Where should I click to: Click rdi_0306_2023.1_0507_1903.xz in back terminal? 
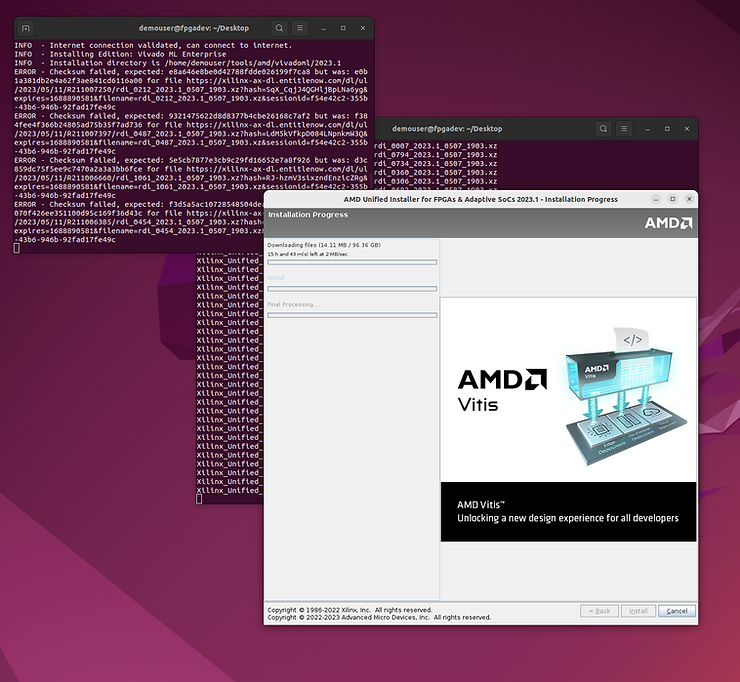tap(436, 181)
